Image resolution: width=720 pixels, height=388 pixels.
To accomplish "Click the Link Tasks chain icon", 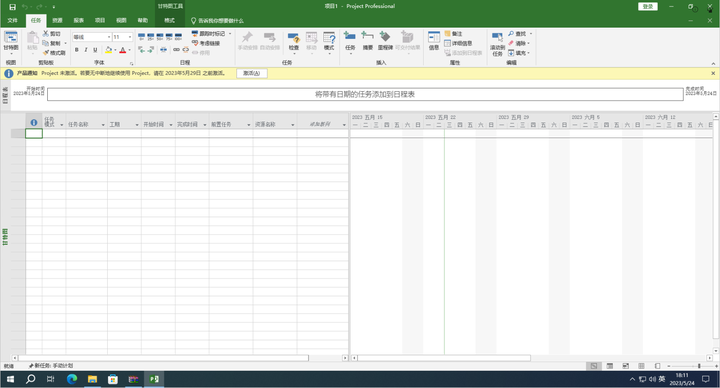I will point(176,50).
